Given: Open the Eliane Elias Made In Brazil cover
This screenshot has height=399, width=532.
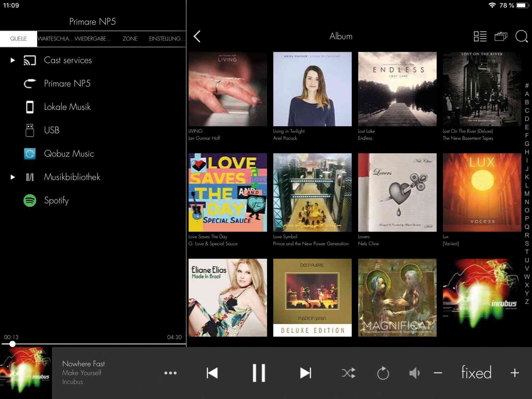Looking at the screenshot, I should (228, 298).
